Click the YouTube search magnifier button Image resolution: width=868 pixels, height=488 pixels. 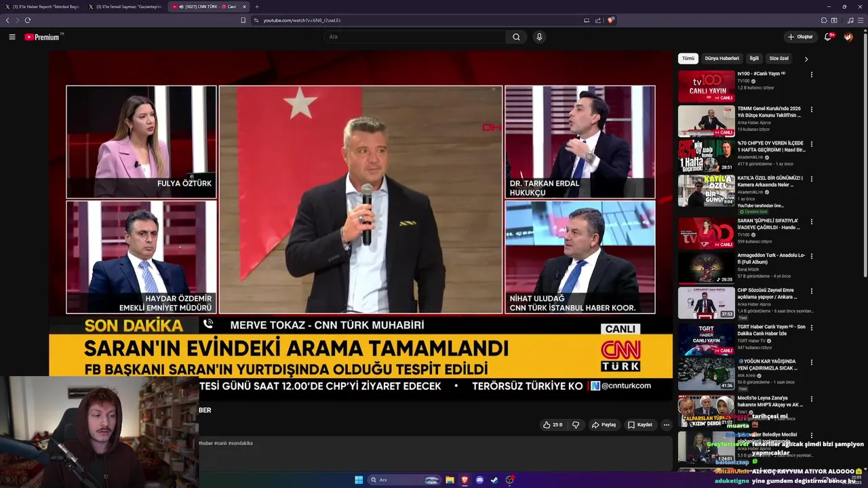point(516,37)
